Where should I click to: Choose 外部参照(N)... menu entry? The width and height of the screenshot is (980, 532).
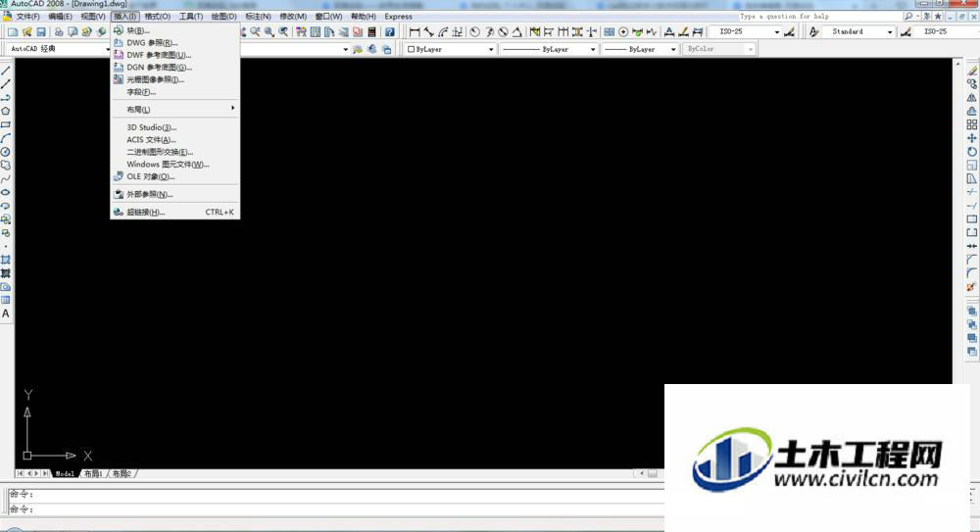point(174,194)
